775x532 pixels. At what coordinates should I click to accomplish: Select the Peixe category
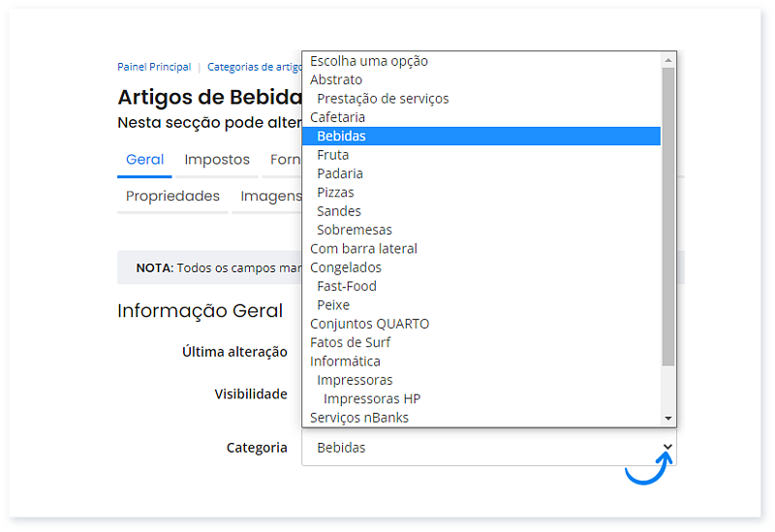click(x=333, y=305)
